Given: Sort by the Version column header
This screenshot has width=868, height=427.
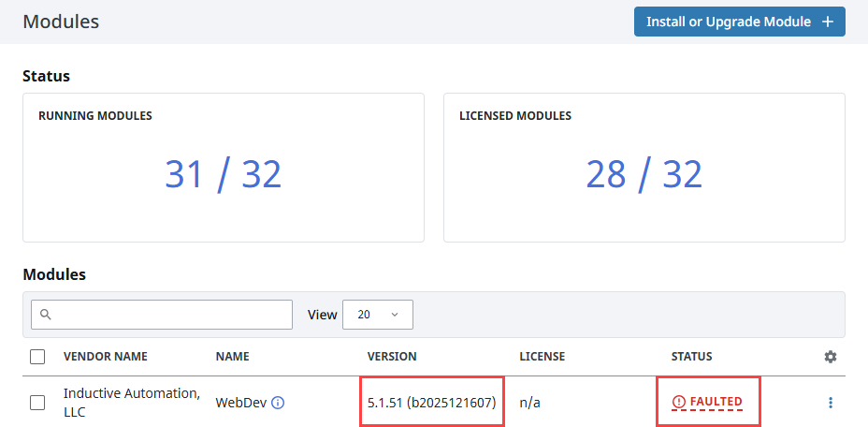Looking at the screenshot, I should point(392,357).
